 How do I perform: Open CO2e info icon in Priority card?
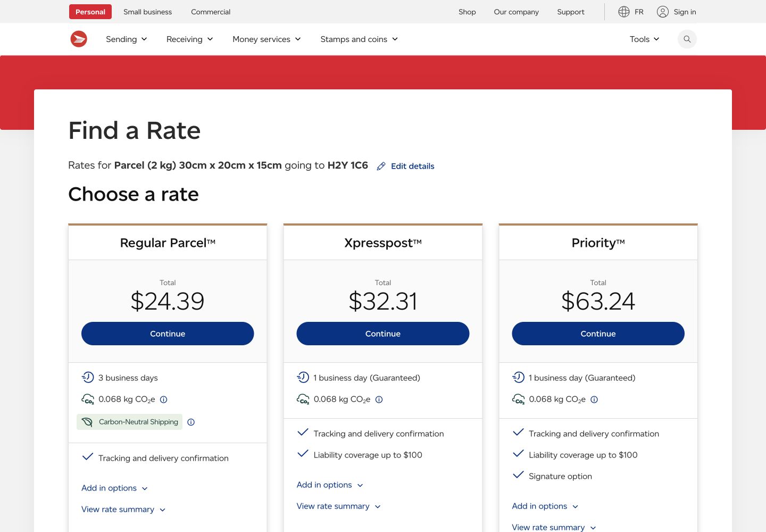[x=594, y=400]
